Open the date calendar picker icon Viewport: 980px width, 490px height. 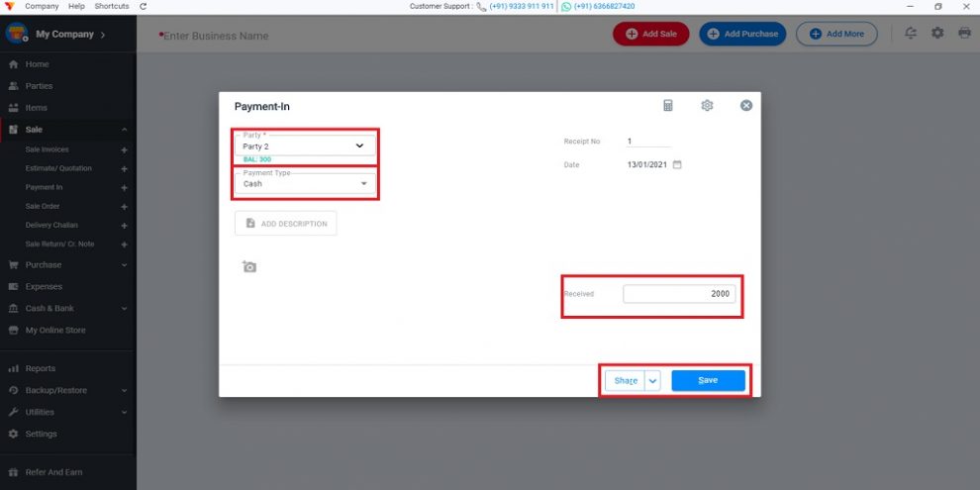pyautogui.click(x=677, y=165)
